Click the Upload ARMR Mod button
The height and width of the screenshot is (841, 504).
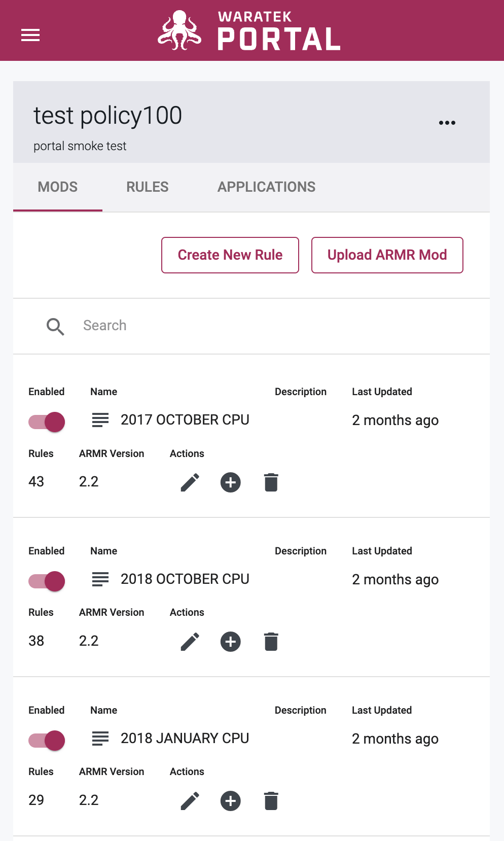pos(387,255)
